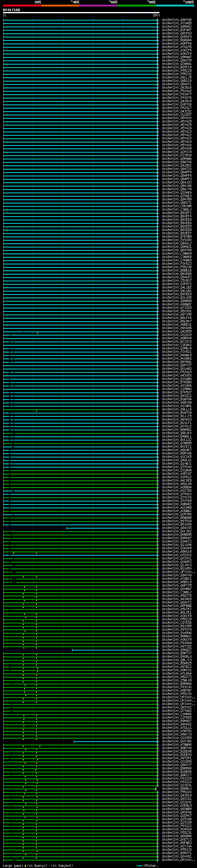197x868 pixels.
Task: Click the yellow gap marker on UniRef100_Q42889 row
Action: pos(38,333)
